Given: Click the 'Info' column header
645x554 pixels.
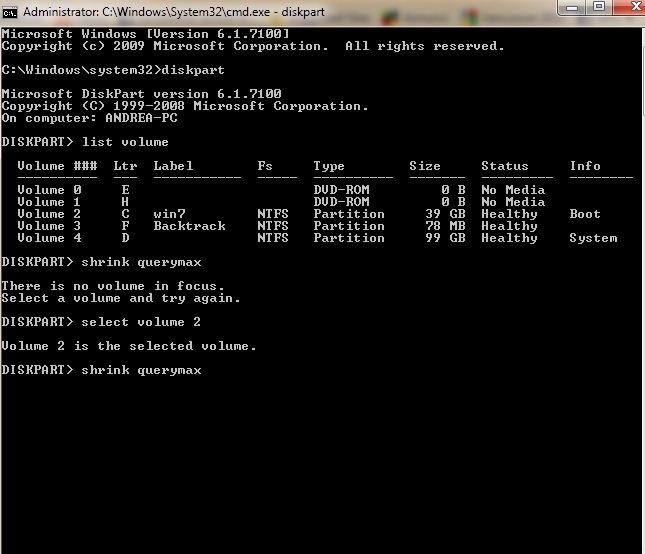Looking at the screenshot, I should 585,166.
